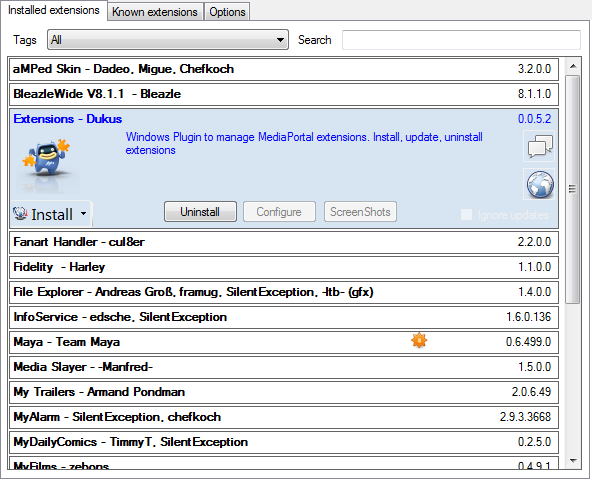Open the Options tab
This screenshot has width=592, height=480.
(x=227, y=12)
